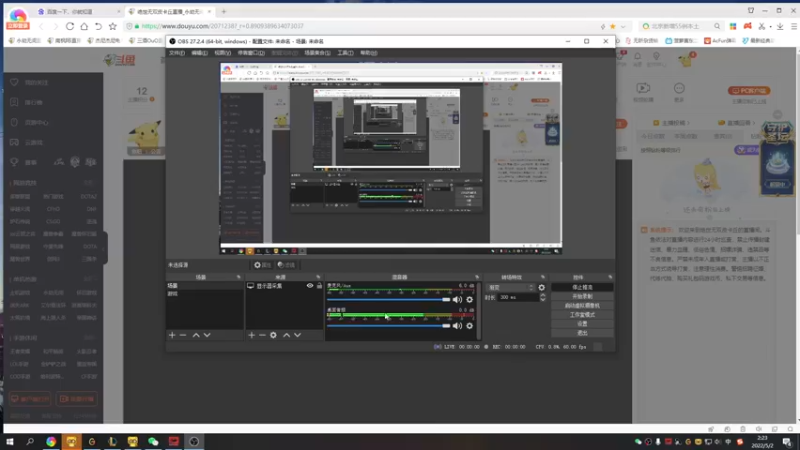Viewport: 800px width, 450px height.
Task: Open OBS 编辑(E) menu
Action: click(199, 53)
